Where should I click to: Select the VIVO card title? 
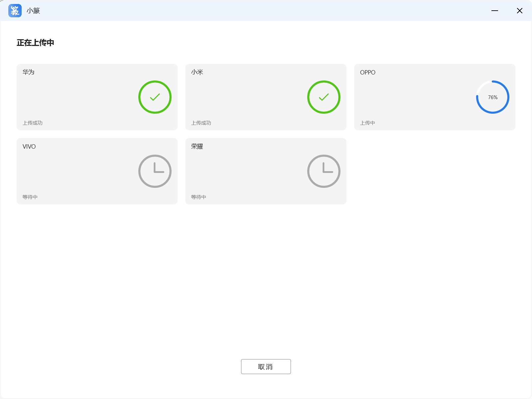pyautogui.click(x=29, y=147)
